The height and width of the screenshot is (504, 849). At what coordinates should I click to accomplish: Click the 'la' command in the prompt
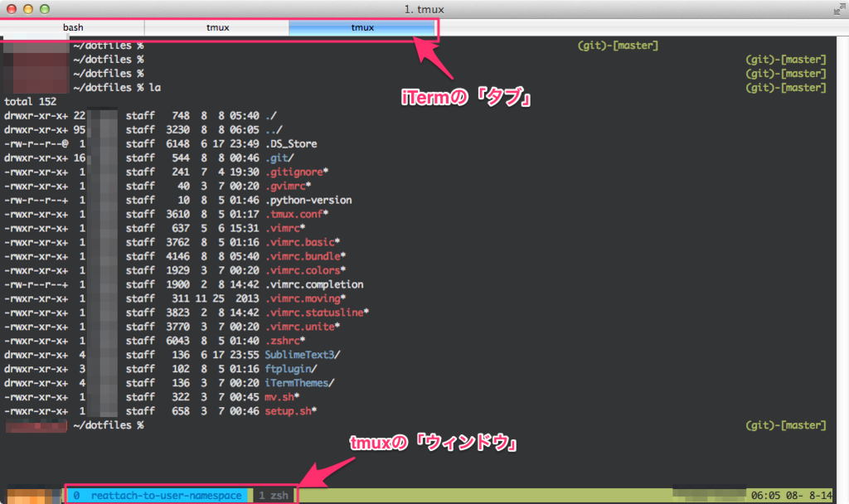coord(155,88)
